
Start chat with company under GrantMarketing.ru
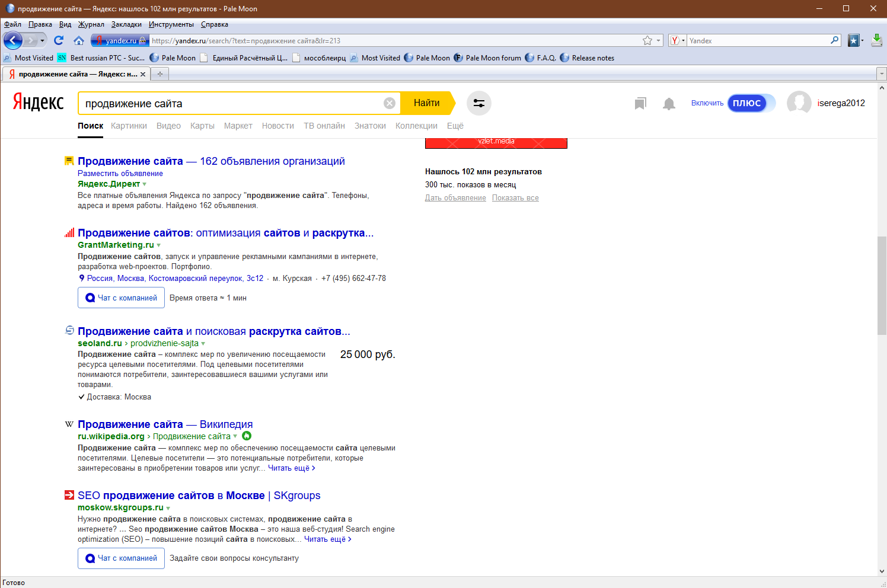point(121,298)
